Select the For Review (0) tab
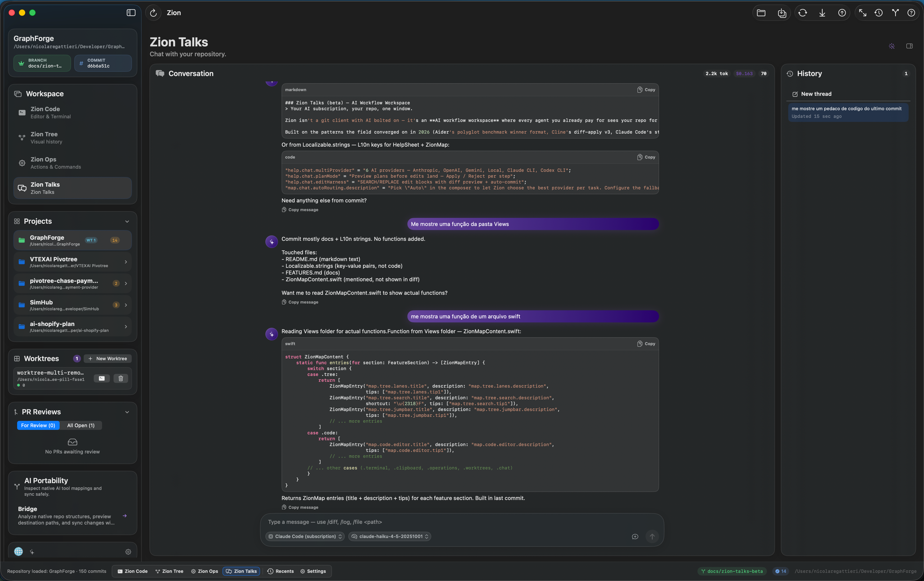Viewport: 924px width, 581px height. click(x=38, y=425)
